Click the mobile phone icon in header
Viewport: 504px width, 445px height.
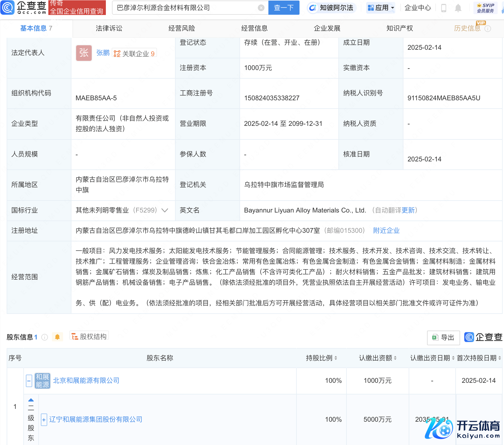click(444, 8)
